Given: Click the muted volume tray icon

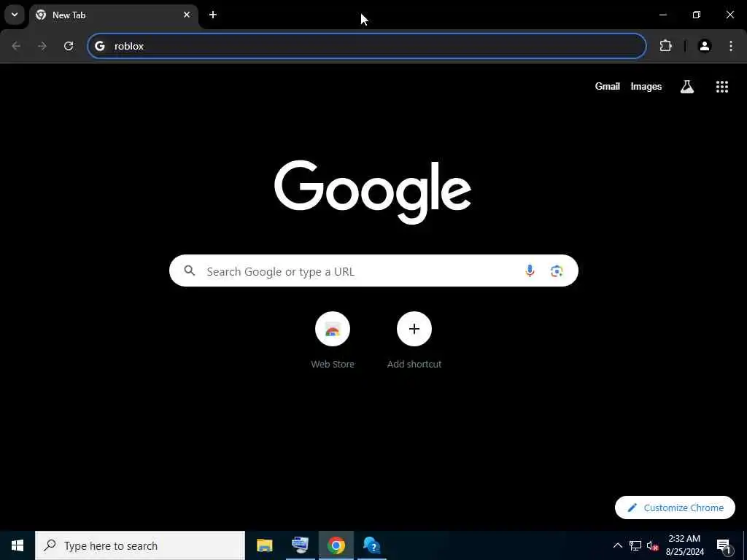Looking at the screenshot, I should pyautogui.click(x=652, y=545).
